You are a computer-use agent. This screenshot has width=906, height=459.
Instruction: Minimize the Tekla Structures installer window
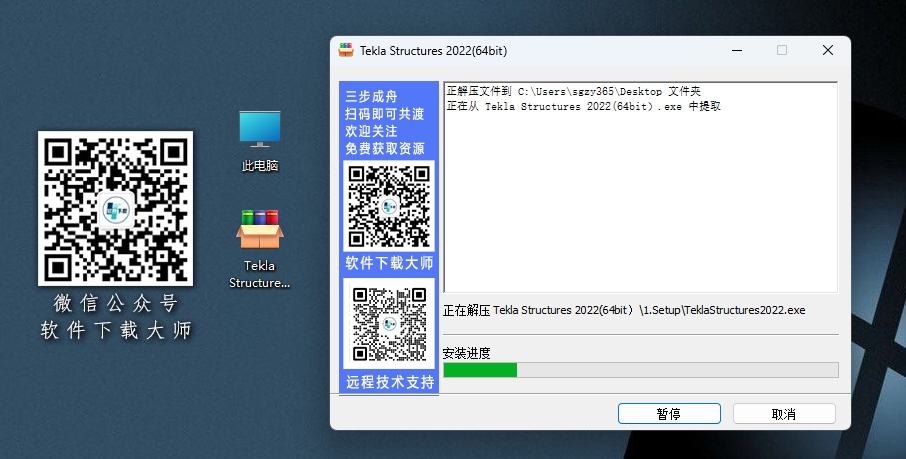pos(737,50)
